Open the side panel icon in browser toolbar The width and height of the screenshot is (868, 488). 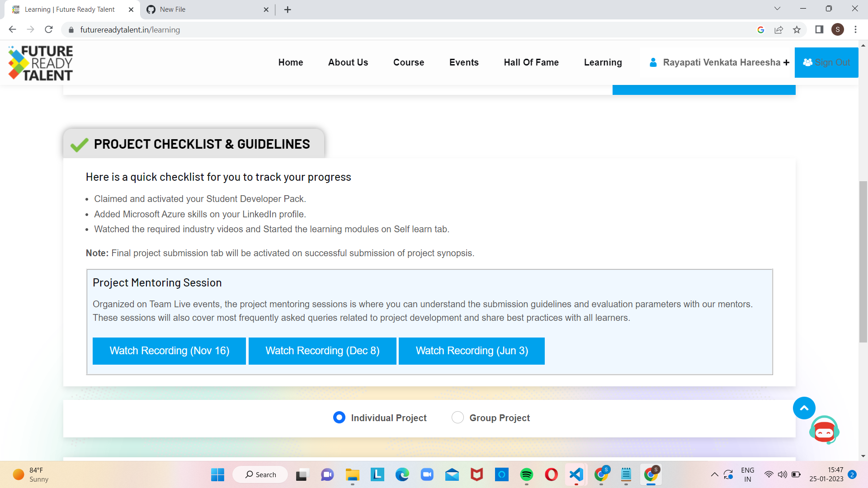(x=819, y=29)
